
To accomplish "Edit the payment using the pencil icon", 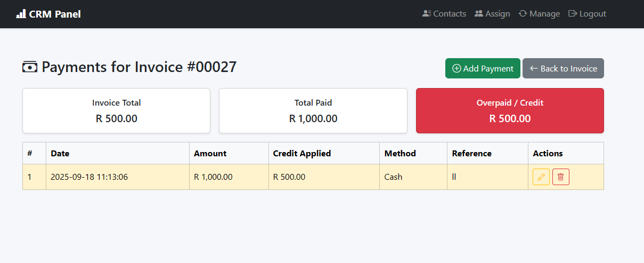I will pyautogui.click(x=541, y=177).
